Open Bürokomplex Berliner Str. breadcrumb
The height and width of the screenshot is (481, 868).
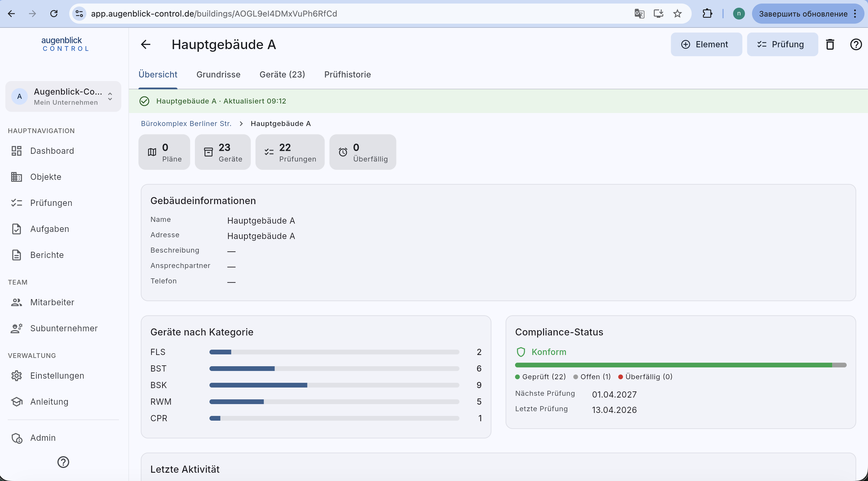click(x=186, y=124)
